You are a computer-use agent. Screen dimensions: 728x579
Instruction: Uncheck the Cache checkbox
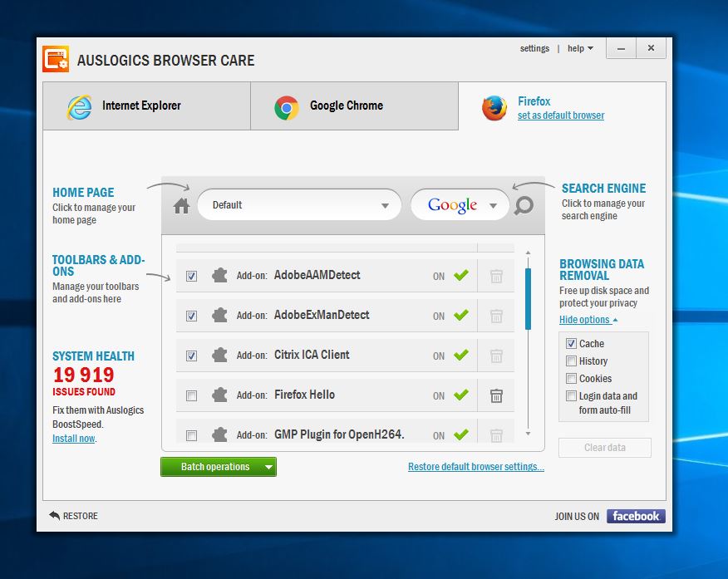[x=572, y=343]
